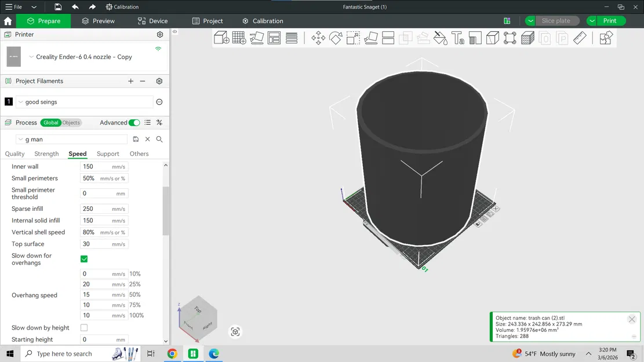Uncheck Slow down for overhangs
This screenshot has height=362, width=644.
[84, 259]
